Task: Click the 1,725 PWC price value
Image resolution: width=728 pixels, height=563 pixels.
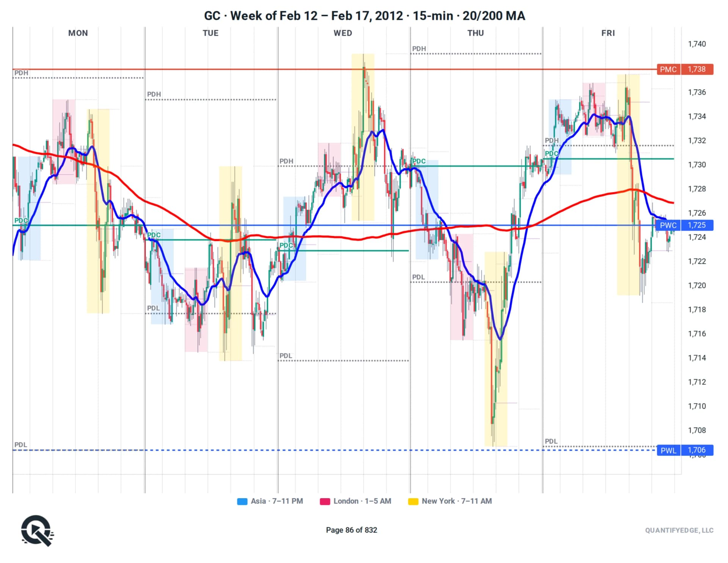Action: [x=697, y=225]
